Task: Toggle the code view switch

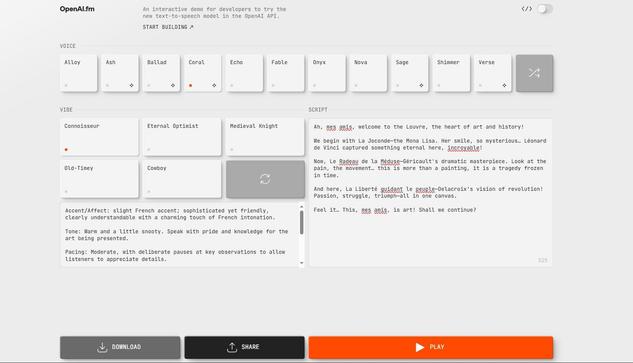Action: 544,9
